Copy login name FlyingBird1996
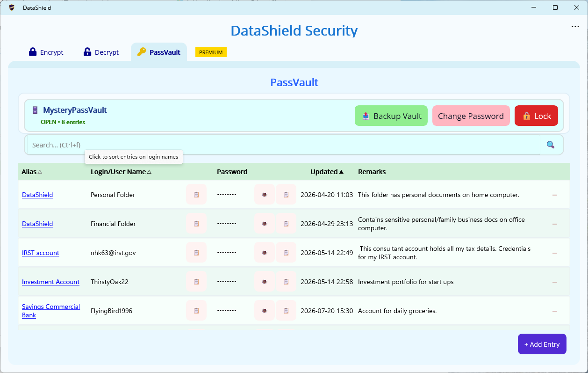 [196, 310]
